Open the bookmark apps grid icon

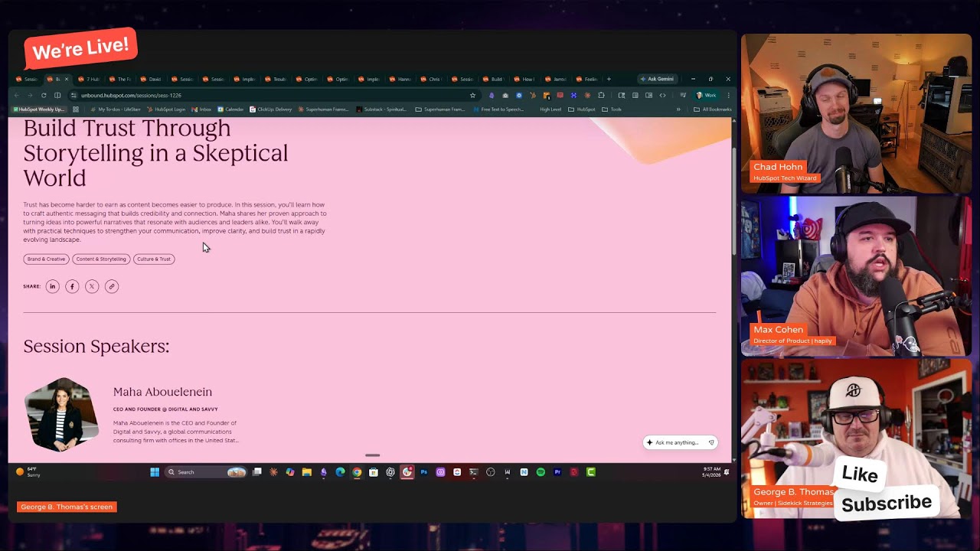point(76,109)
